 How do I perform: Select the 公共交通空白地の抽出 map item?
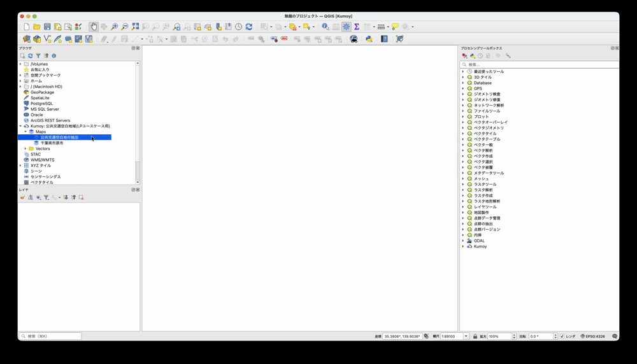point(59,137)
